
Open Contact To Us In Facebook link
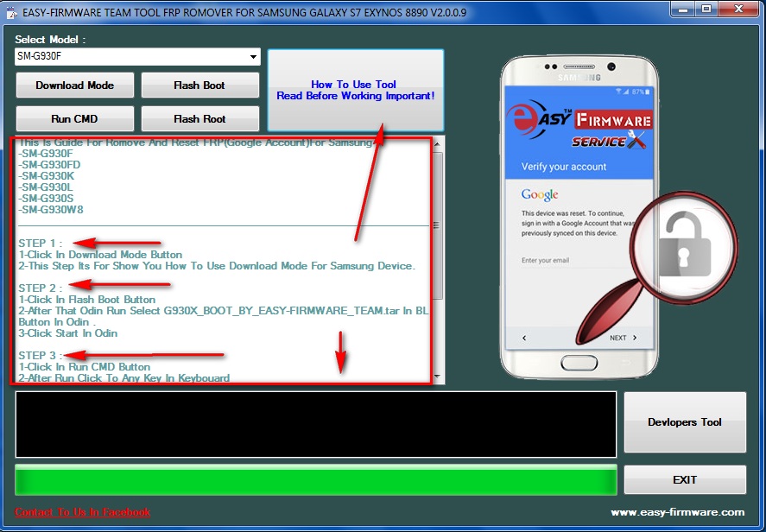pyautogui.click(x=83, y=512)
